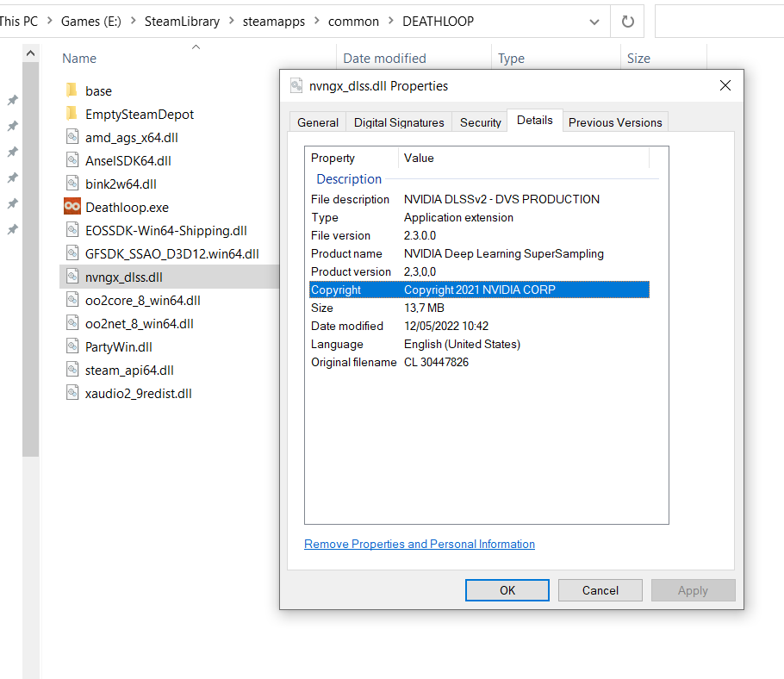The width and height of the screenshot is (784, 679).
Task: Expand the steamapps breadcrumb chevron
Action: coord(316,21)
